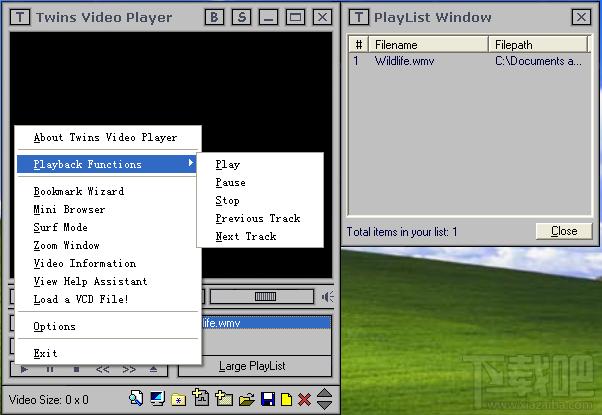The width and height of the screenshot is (602, 415).
Task: Click the Filename column header
Action: click(x=428, y=45)
